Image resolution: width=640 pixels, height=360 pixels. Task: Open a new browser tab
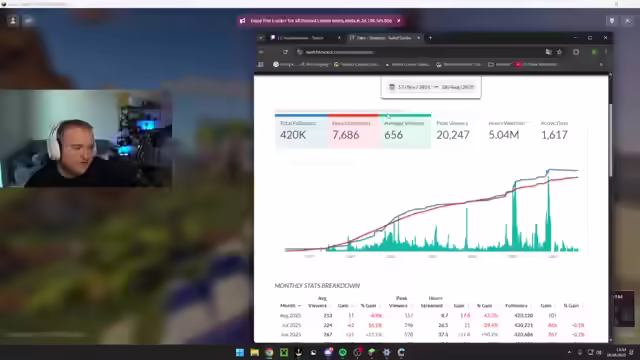pyautogui.click(x=430, y=38)
